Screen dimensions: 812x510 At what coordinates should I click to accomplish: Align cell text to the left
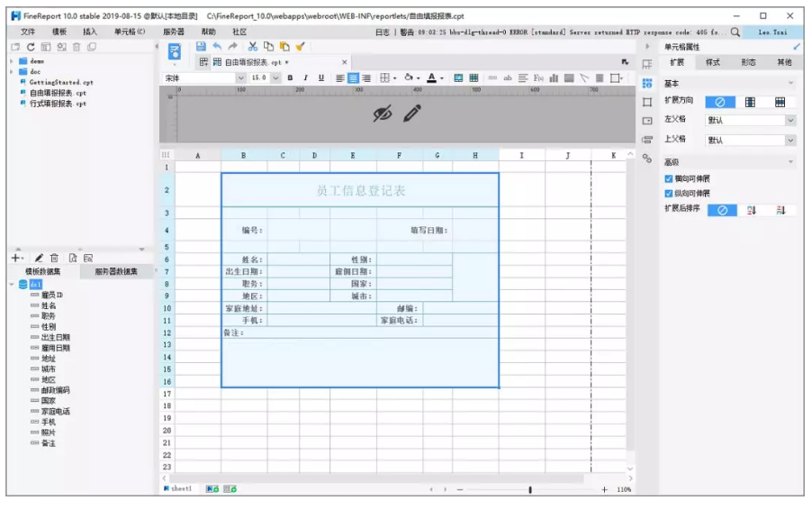339,78
